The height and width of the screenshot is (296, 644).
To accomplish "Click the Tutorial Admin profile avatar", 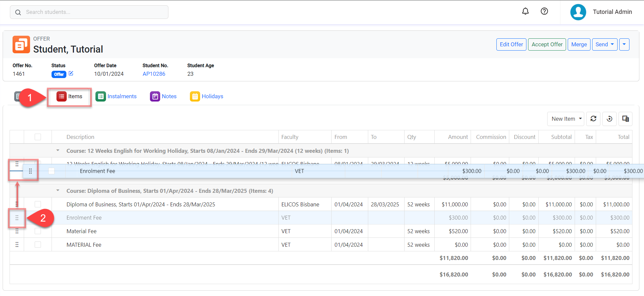I will (x=578, y=12).
